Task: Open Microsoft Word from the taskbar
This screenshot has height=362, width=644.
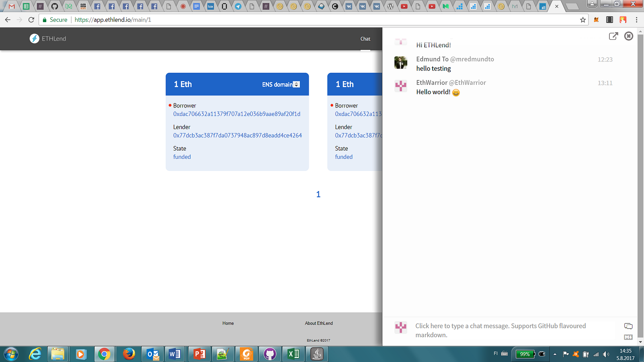Action: click(175, 354)
